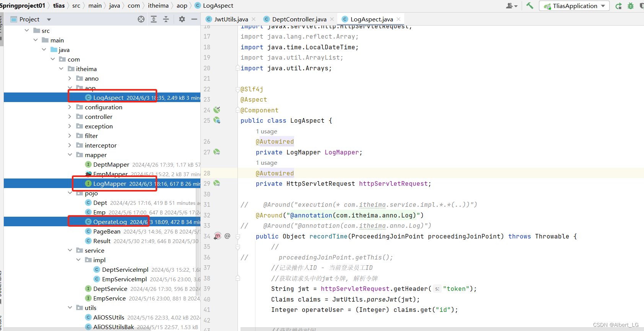Run TliasApplication with the rerun icon
Viewport: 644px width, 331px height.
618,6
